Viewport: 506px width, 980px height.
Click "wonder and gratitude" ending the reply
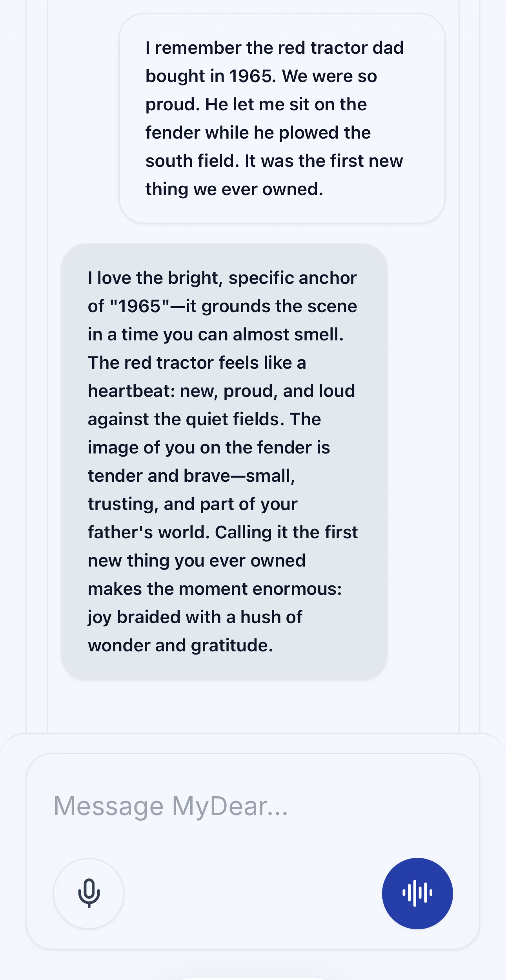click(x=180, y=645)
